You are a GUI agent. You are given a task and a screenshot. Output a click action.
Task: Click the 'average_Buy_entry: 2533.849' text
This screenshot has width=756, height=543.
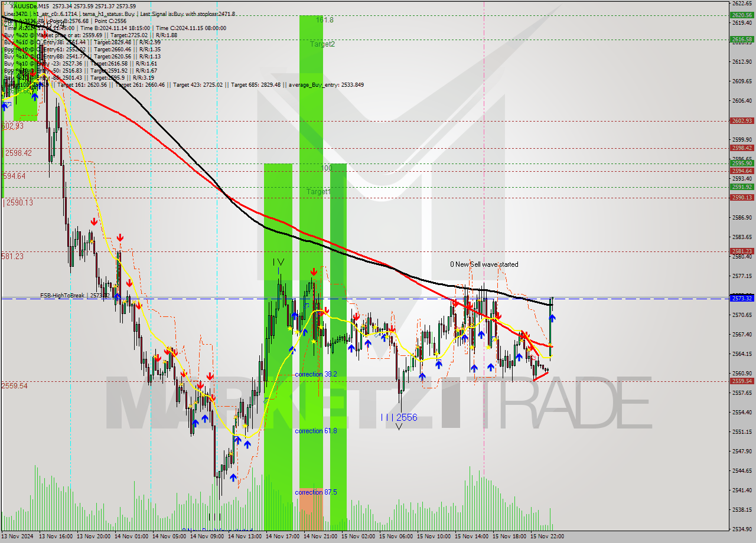pyautogui.click(x=325, y=84)
